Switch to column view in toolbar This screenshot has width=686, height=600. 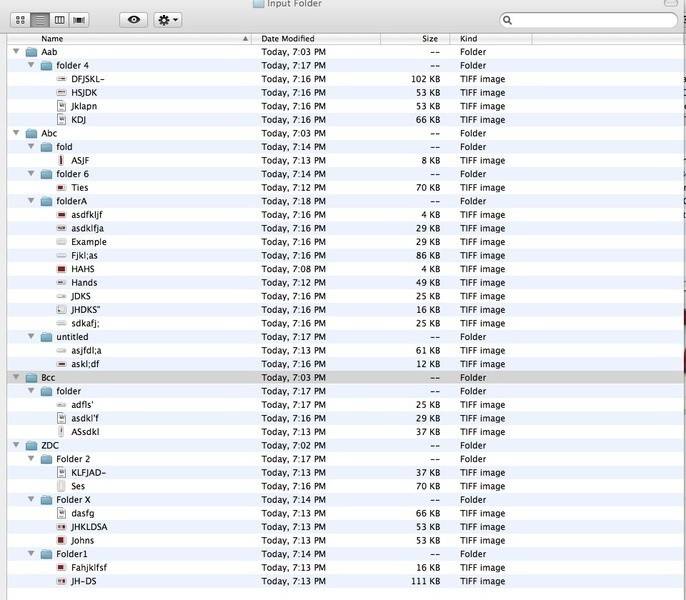tap(60, 20)
